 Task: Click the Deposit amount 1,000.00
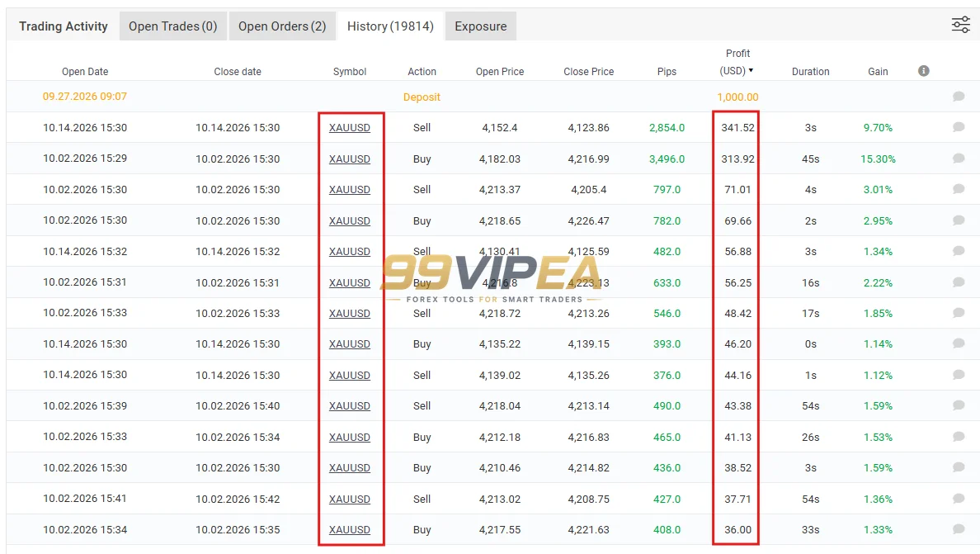pos(737,97)
